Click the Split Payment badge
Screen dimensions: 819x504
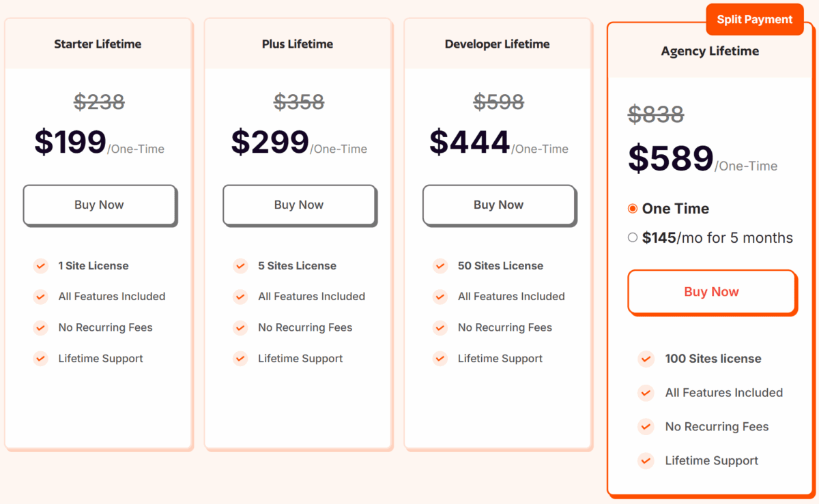tap(755, 19)
